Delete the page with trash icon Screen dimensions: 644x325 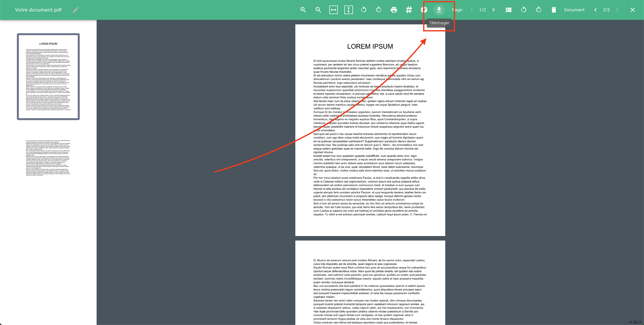click(x=554, y=10)
